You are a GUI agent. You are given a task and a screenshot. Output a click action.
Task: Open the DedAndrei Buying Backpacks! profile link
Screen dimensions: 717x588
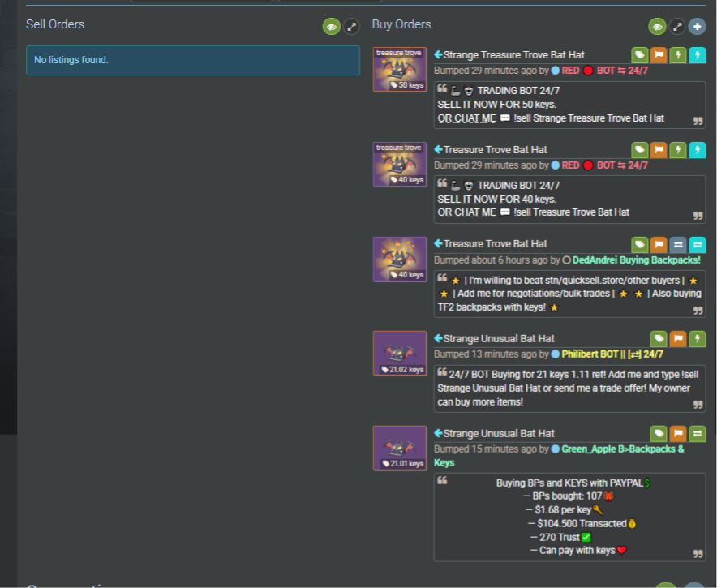click(x=636, y=260)
